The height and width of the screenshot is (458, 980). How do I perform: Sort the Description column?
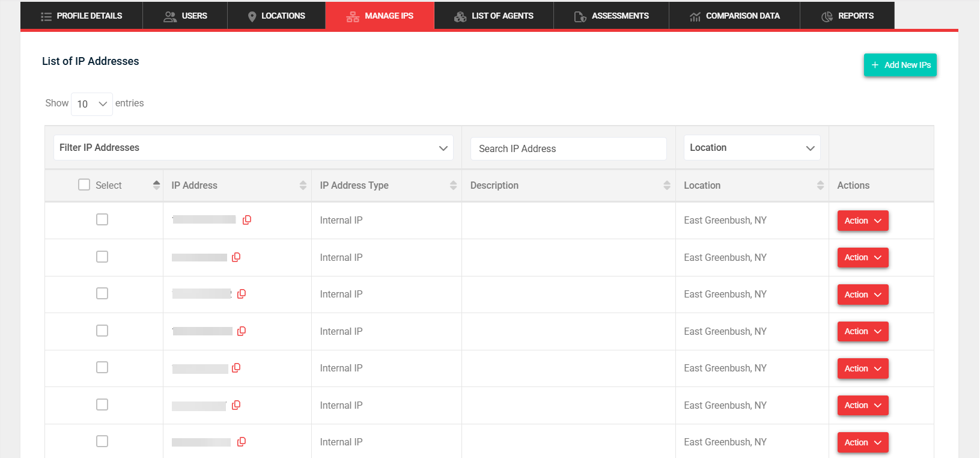click(x=666, y=185)
